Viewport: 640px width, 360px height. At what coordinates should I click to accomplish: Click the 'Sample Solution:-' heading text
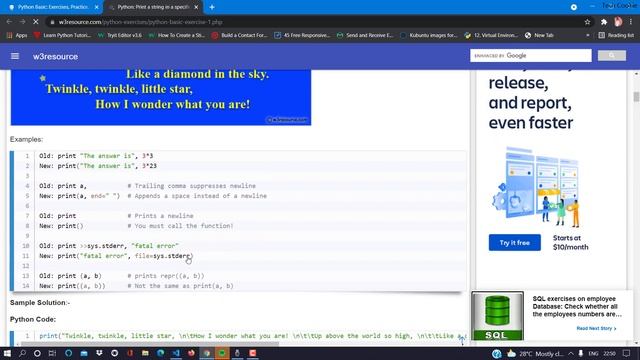pos(40,302)
